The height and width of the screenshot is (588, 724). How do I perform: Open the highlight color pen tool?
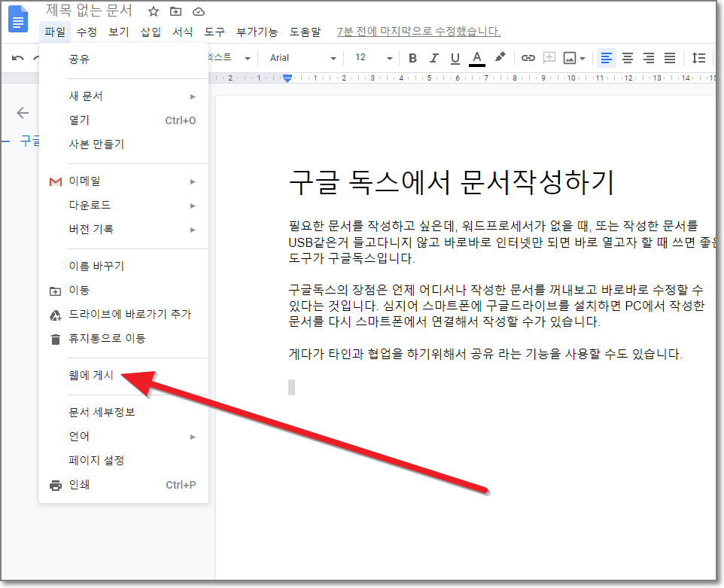[500, 57]
